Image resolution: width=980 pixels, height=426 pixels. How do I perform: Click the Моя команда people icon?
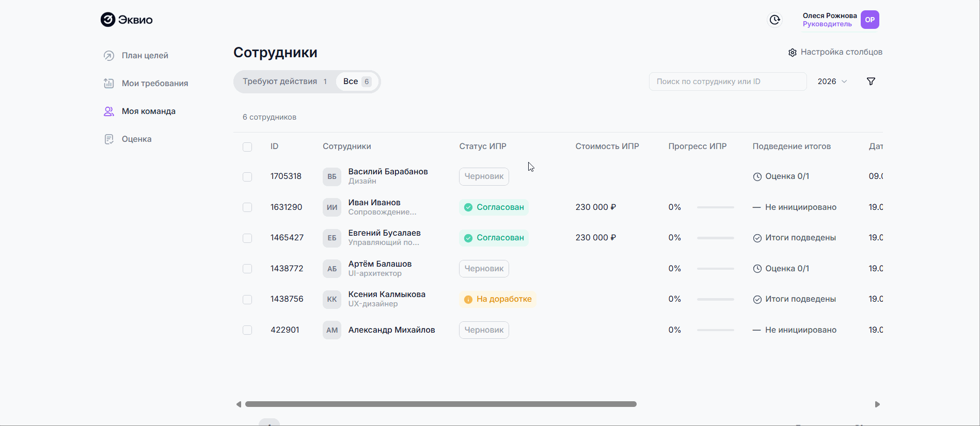point(109,111)
